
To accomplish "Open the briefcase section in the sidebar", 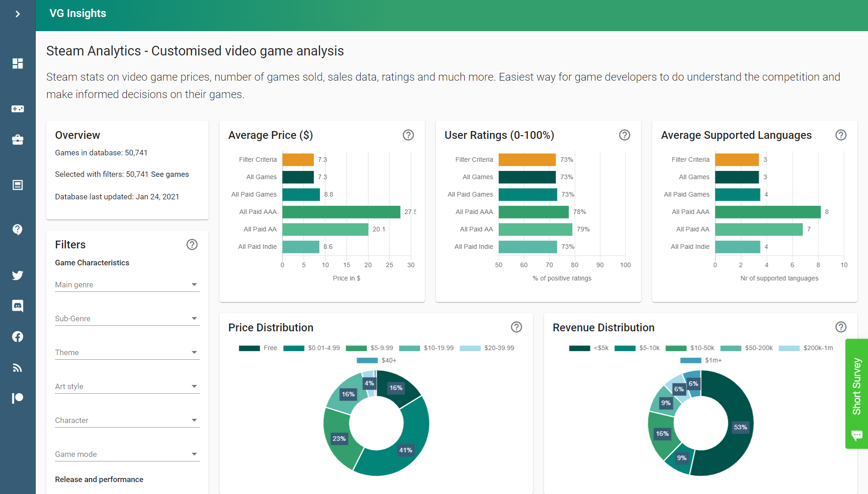I will [x=17, y=140].
